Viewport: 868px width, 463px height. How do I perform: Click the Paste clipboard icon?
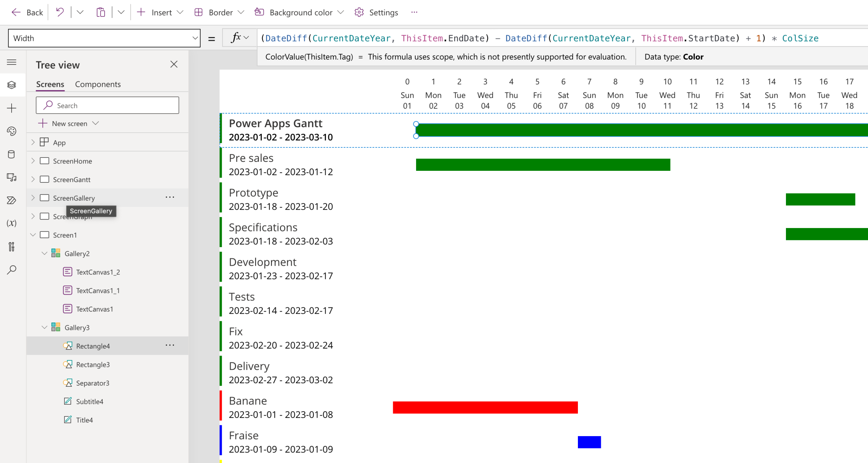[x=101, y=12]
